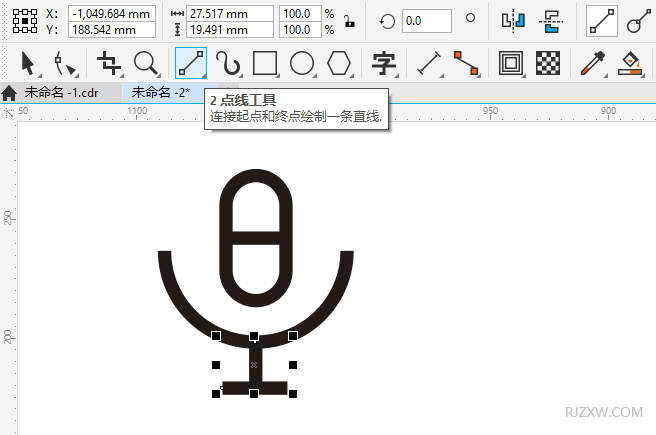Click the rotation angle field

tap(426, 20)
